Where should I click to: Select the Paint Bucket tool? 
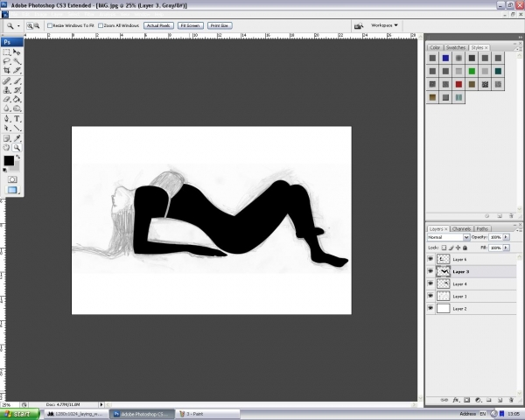(17, 99)
